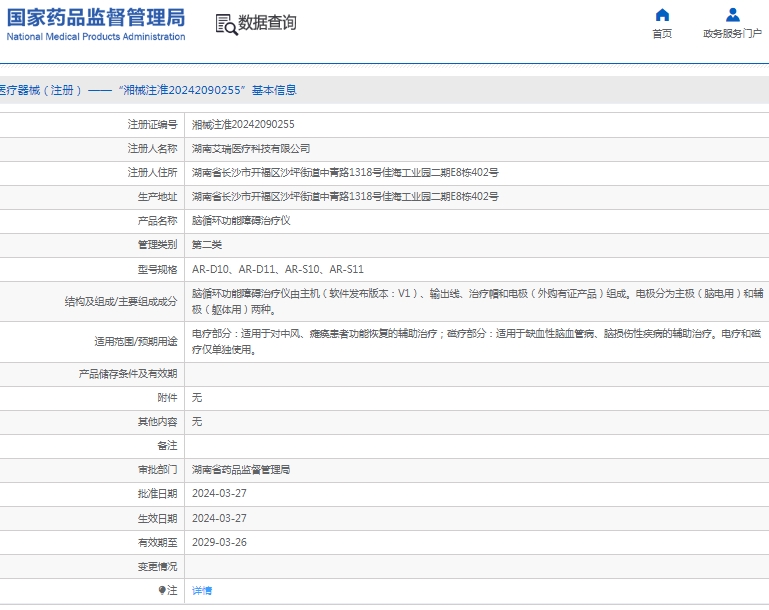Select the registrant name 湖南艾瑞医疗科技有限公司
The width and height of the screenshot is (769, 610).
click(x=251, y=148)
